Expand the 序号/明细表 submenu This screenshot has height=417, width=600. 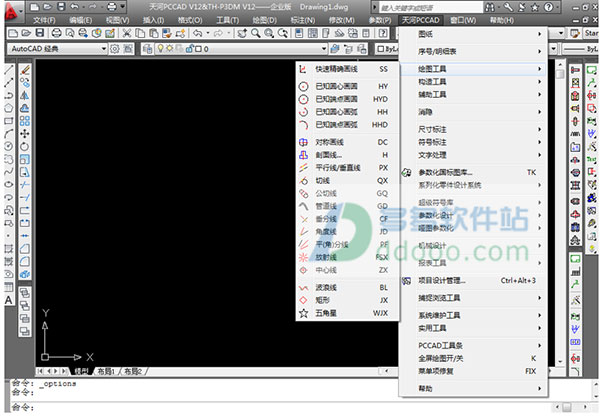click(x=474, y=51)
